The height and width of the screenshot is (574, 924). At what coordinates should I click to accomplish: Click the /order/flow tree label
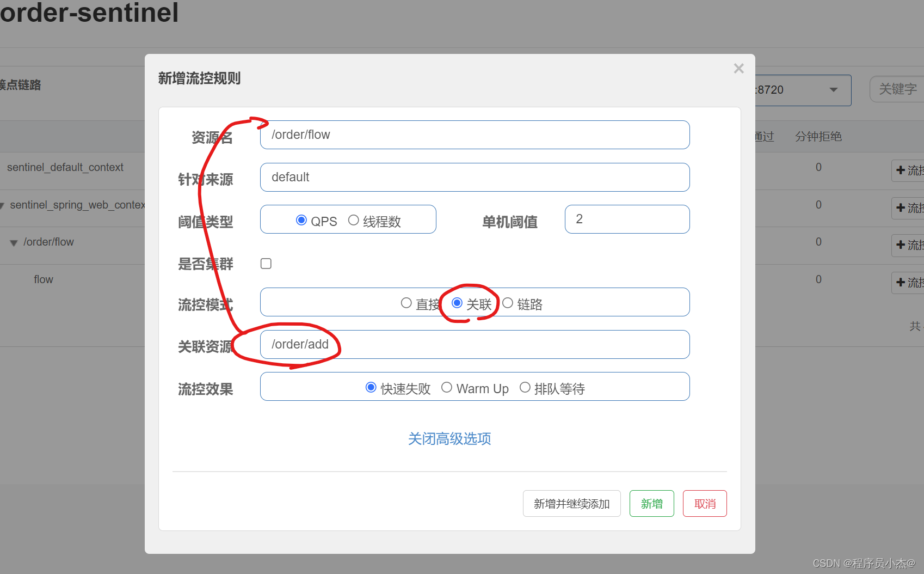pos(48,242)
